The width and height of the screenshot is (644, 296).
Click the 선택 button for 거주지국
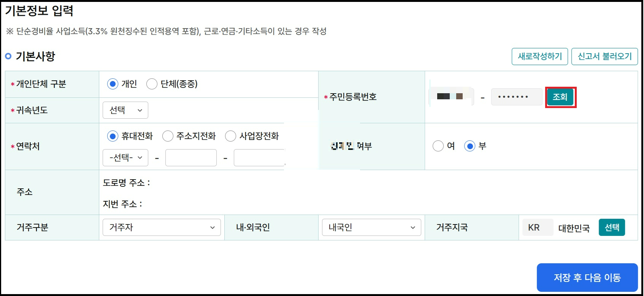point(612,227)
